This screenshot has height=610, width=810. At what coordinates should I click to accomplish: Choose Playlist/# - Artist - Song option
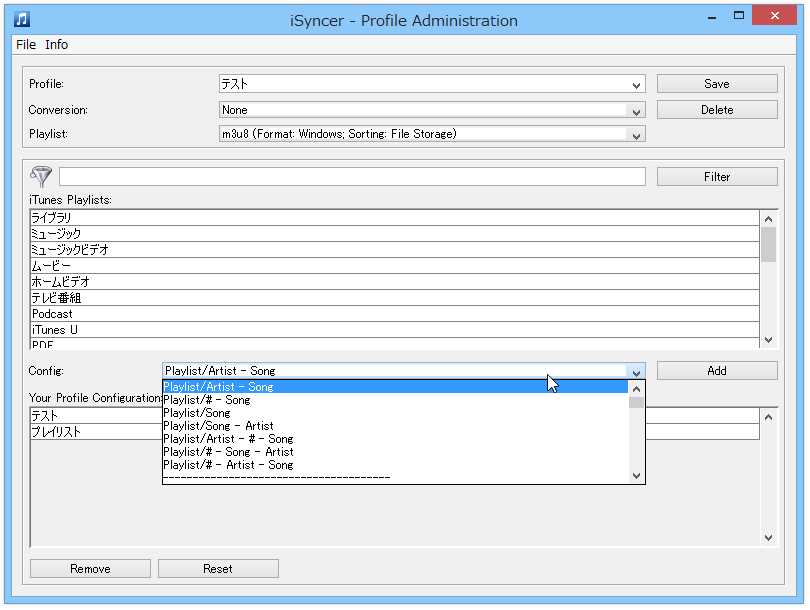395,464
